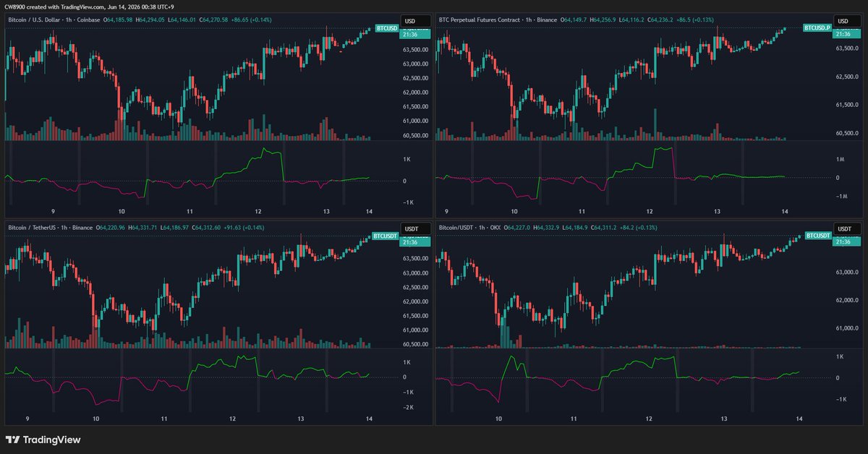Select the Bitcoin / U.S. Dollar chart title
The image size is (868, 454).
(x=55, y=19)
